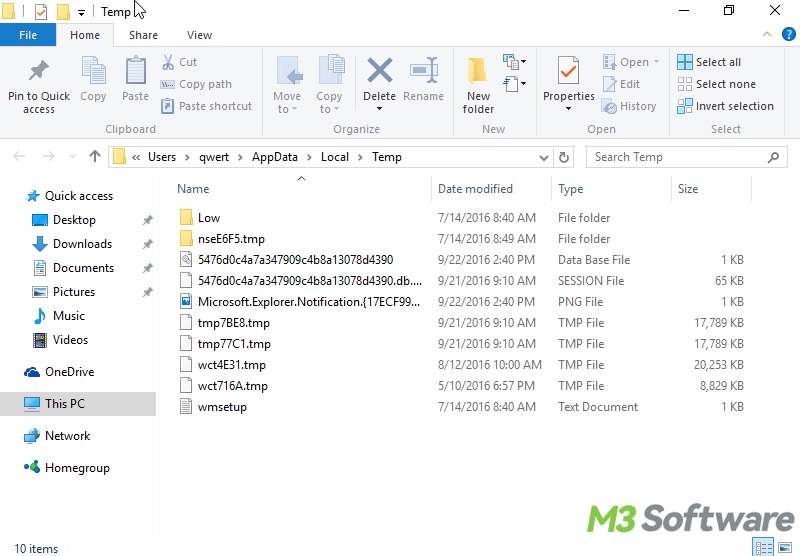Switch to Details view icon in status bar
The height and width of the screenshot is (556, 800).
[x=763, y=548]
